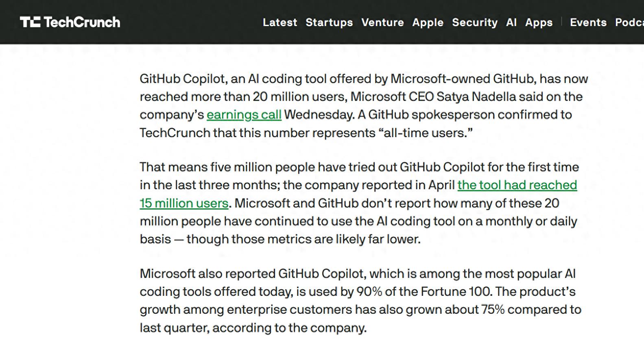Open the Events page
644x341 pixels.
pyautogui.click(x=588, y=23)
